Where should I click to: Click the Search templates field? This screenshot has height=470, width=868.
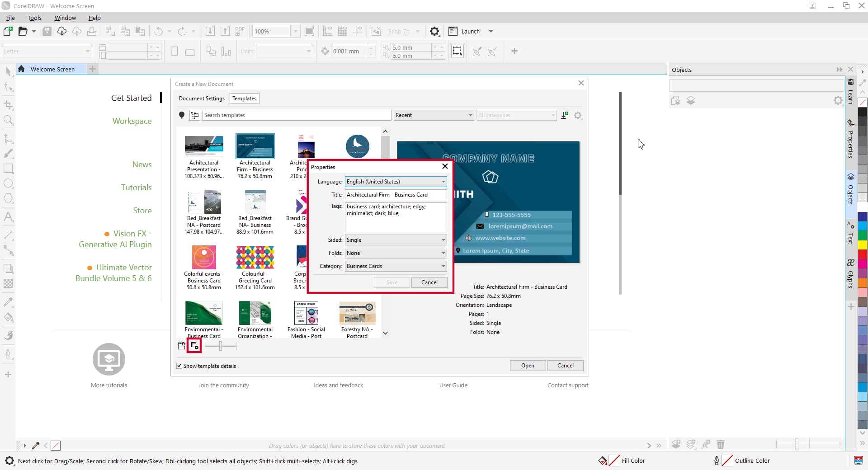[297, 115]
